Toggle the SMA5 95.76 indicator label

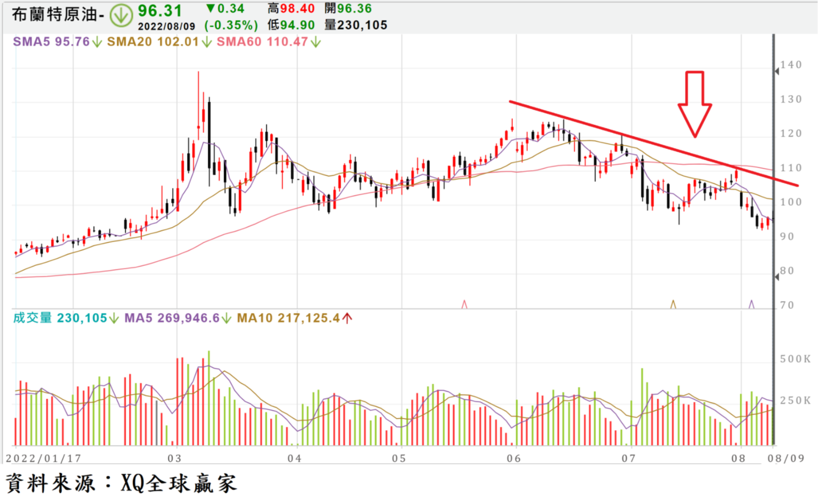(51, 42)
